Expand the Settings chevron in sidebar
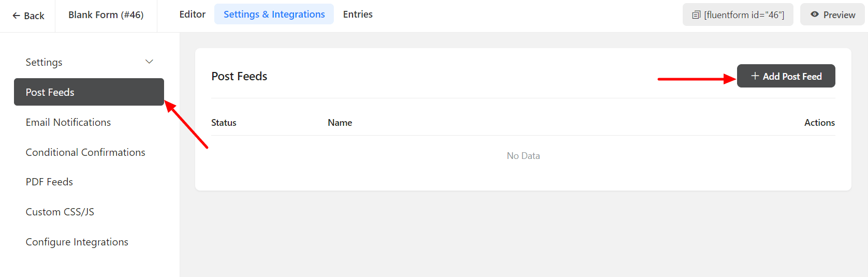This screenshot has height=277, width=868. click(x=149, y=62)
